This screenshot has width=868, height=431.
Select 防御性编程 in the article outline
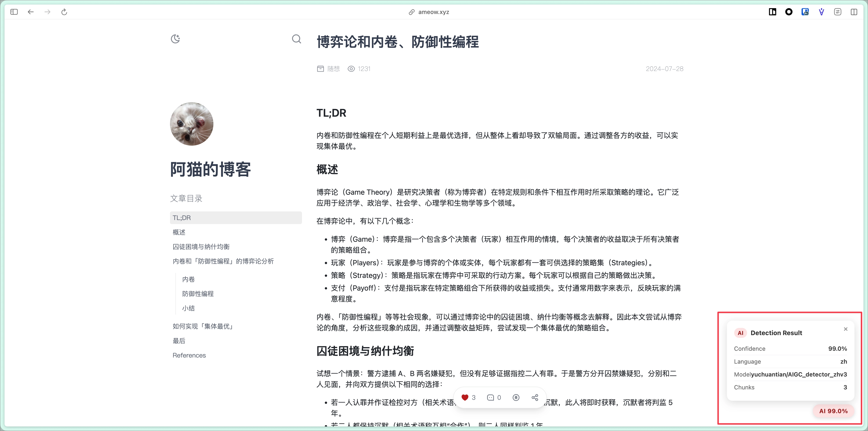198,294
